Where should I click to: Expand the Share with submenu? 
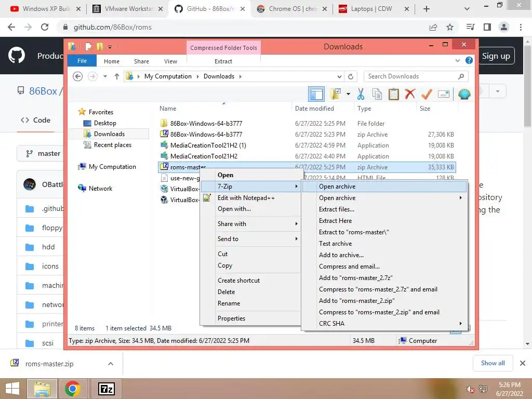251,224
